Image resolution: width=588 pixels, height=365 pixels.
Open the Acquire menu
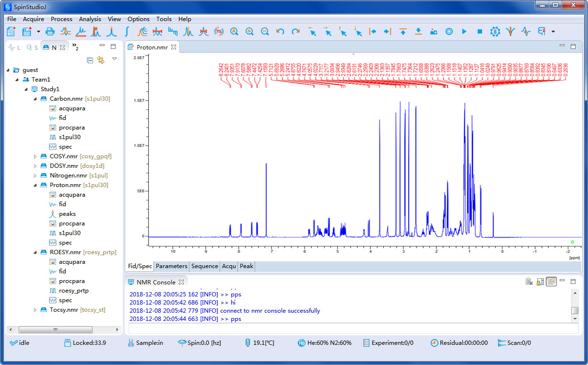[x=34, y=19]
